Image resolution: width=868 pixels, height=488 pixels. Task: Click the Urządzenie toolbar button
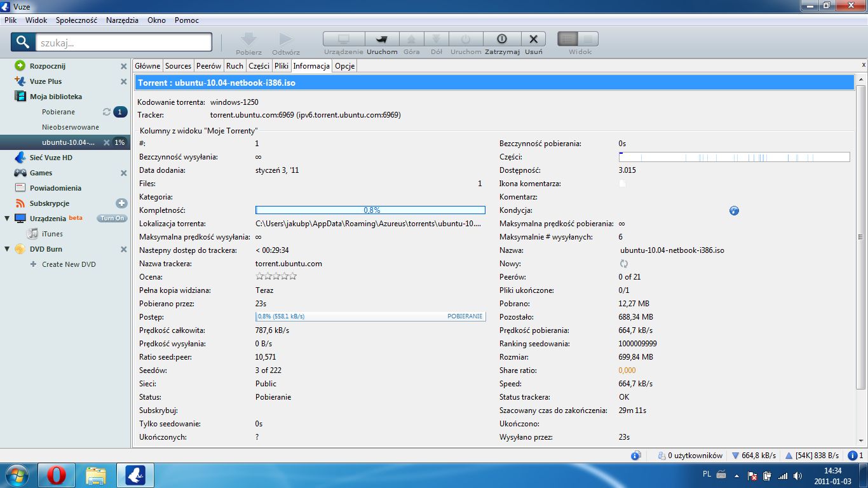pyautogui.click(x=344, y=39)
